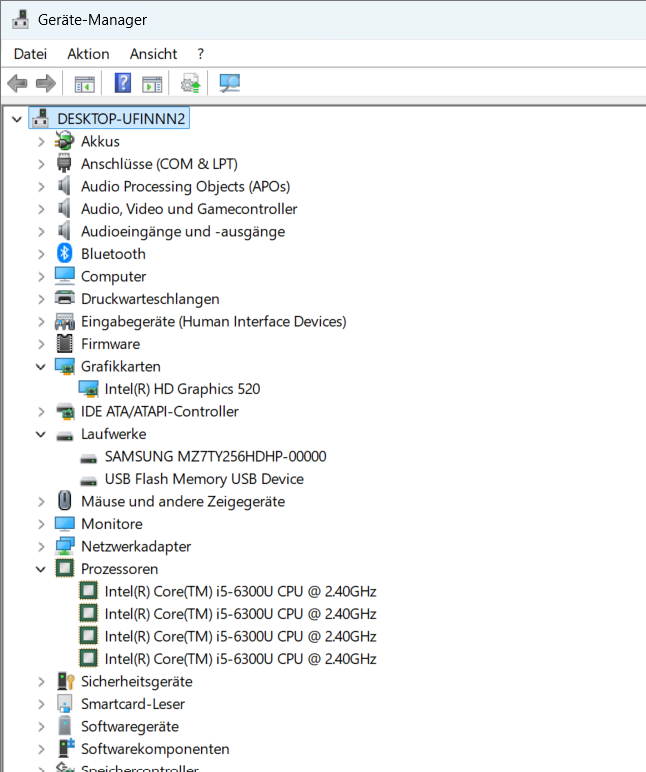Click the Smartcard-Leser label
Viewport: 646px width, 772px height.
(x=132, y=704)
